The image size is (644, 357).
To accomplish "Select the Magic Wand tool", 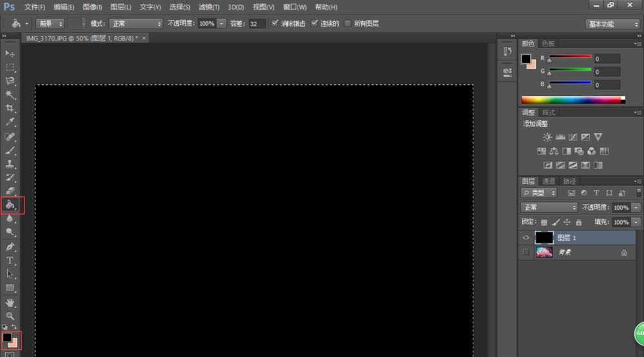I will coord(10,95).
